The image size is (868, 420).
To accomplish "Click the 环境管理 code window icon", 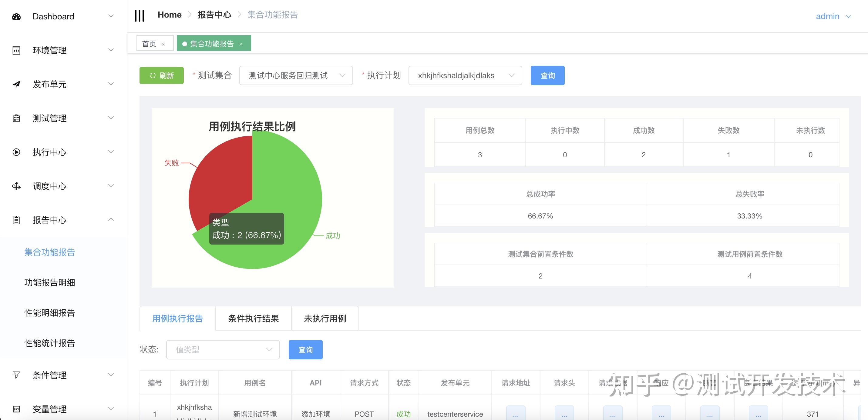I will click(16, 51).
